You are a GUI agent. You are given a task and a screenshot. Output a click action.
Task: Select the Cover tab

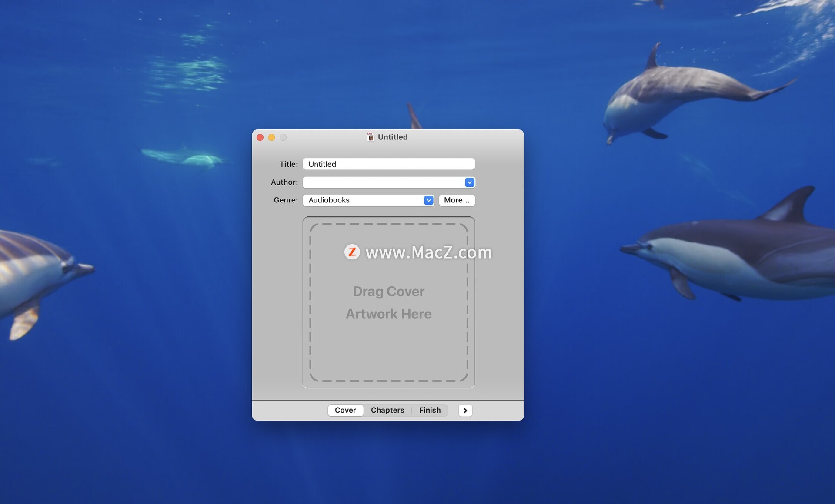click(x=345, y=410)
